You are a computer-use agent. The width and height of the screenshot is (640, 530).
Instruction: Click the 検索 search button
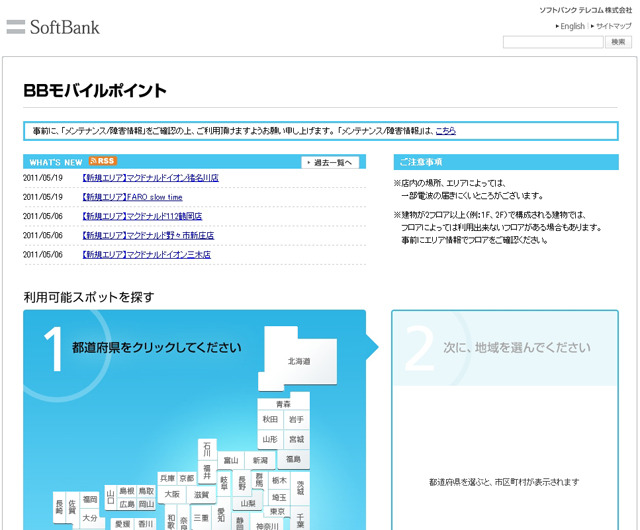click(618, 42)
